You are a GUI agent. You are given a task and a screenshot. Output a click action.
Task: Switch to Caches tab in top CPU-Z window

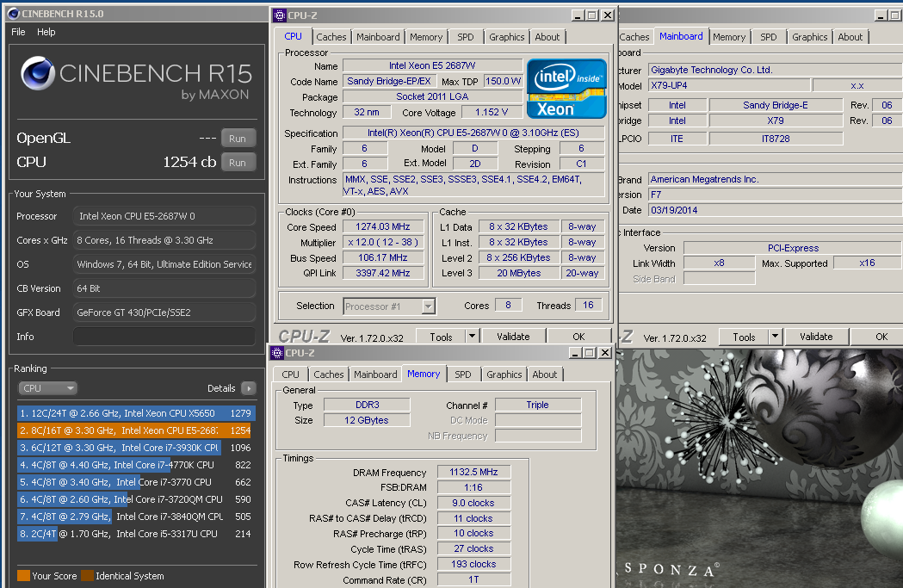coord(331,37)
